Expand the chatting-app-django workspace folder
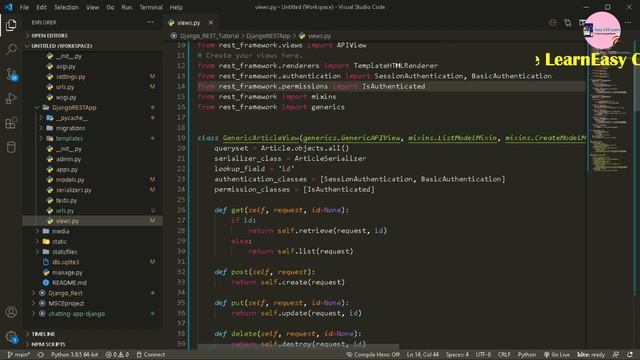This screenshot has height=360, width=640. pyautogui.click(x=76, y=313)
